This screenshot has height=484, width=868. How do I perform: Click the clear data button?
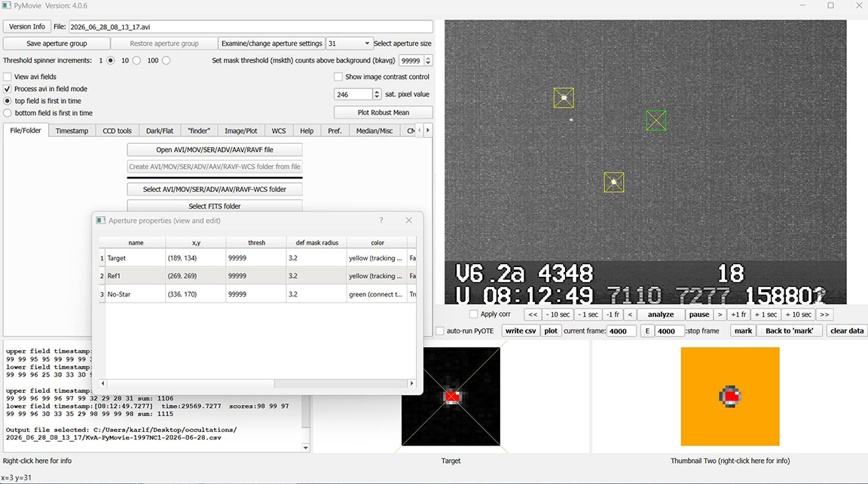click(846, 330)
